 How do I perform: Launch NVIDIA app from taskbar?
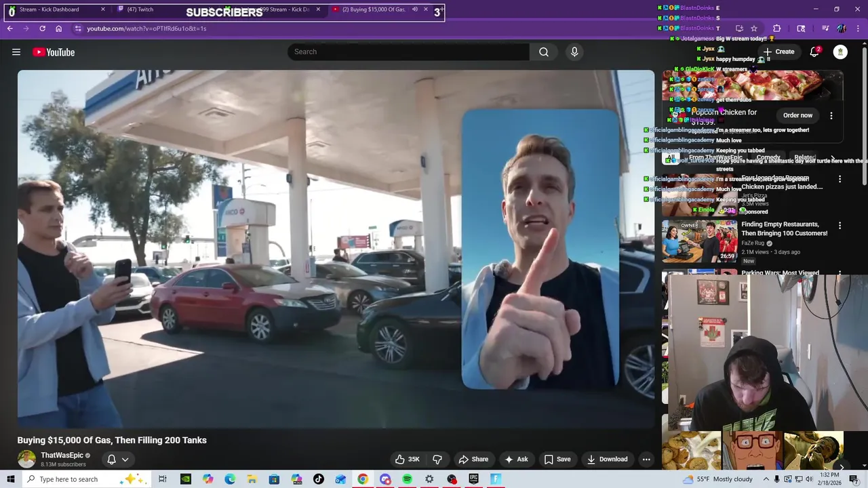click(185, 479)
